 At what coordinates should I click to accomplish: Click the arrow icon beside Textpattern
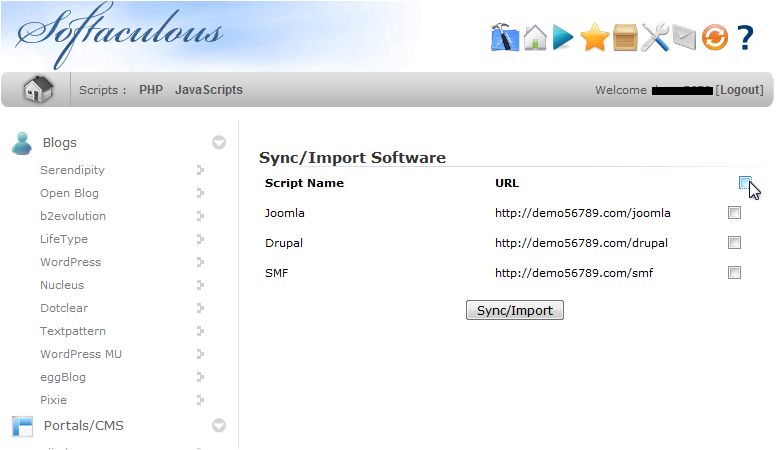[200, 331]
